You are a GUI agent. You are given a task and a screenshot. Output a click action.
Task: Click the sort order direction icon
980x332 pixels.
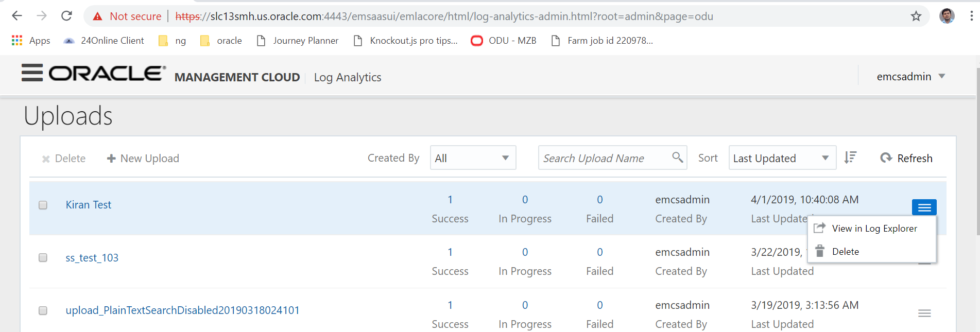(850, 158)
